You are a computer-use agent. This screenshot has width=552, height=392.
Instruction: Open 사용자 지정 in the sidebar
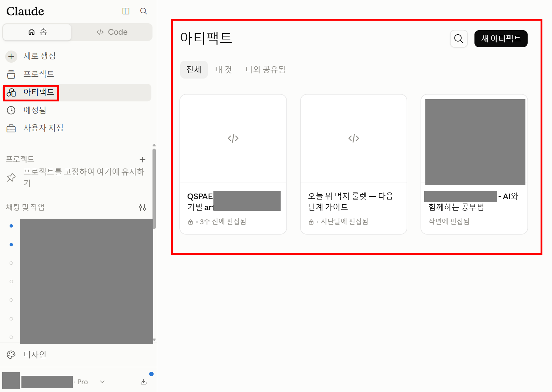tap(77, 128)
